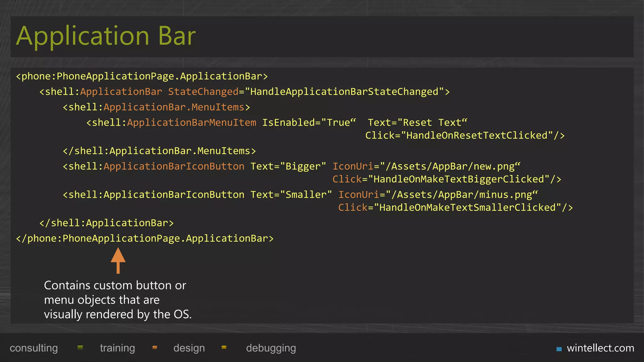Click the yellow square bullet after design
This screenshot has height=362, width=644.
tap(224, 347)
